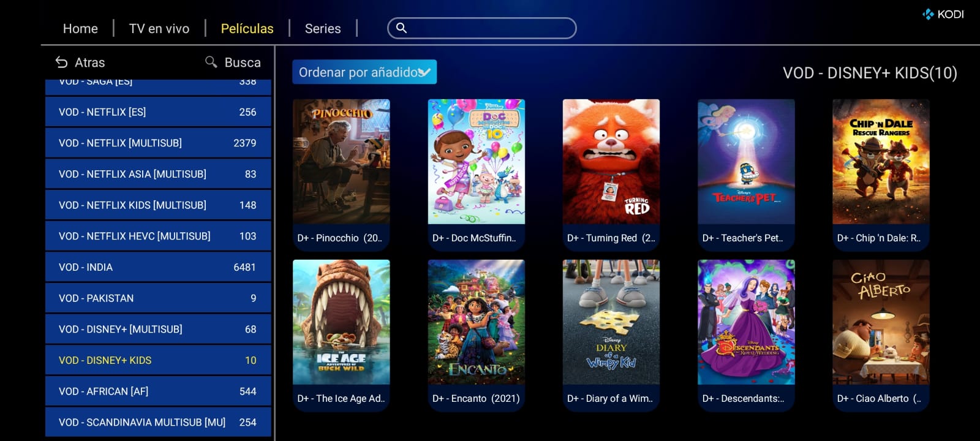Click the KODI logo
This screenshot has width=980, height=441.
[943, 14]
